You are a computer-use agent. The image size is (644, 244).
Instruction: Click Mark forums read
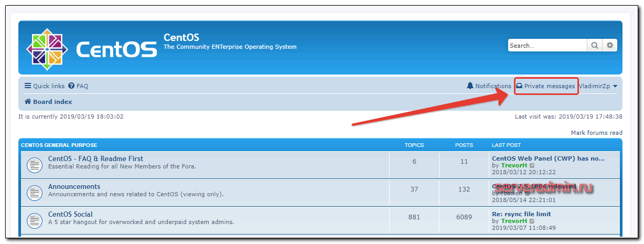pyautogui.click(x=597, y=133)
